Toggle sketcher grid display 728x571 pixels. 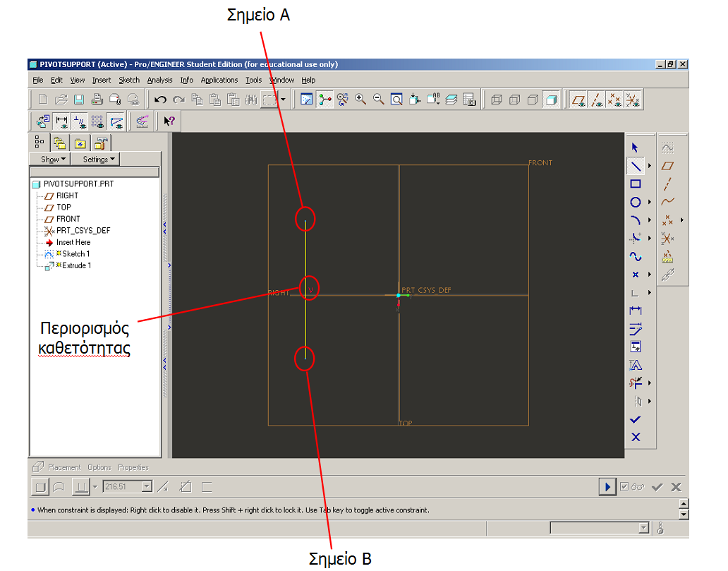point(98,121)
